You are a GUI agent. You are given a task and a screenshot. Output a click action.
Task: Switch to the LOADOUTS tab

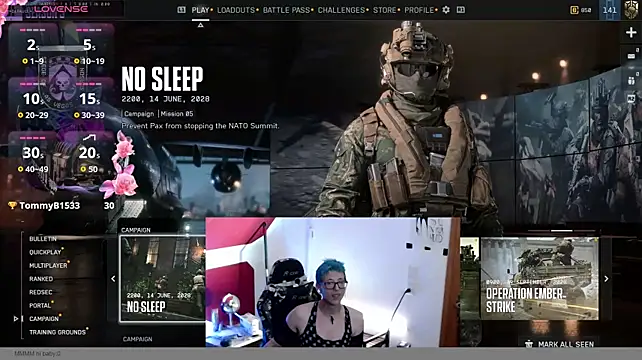(236, 10)
